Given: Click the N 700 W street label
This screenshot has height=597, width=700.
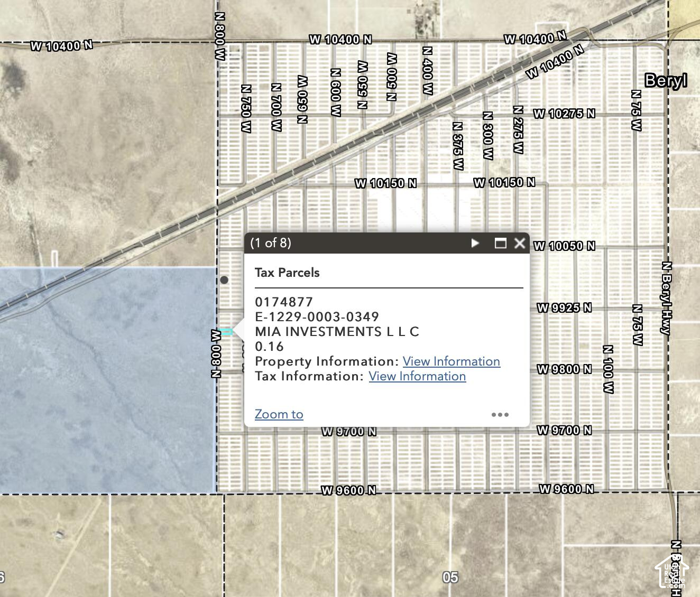Looking at the screenshot, I should pyautogui.click(x=277, y=107).
